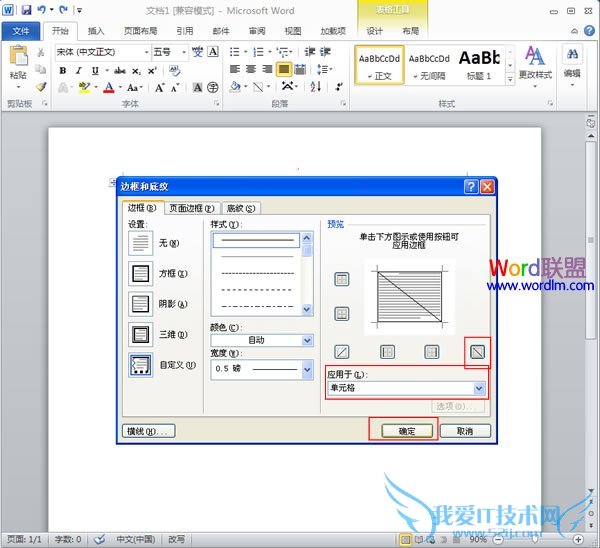This screenshot has width=600, height=548.
Task: Click the diagonal up border button in preview
Action: [x=342, y=352]
